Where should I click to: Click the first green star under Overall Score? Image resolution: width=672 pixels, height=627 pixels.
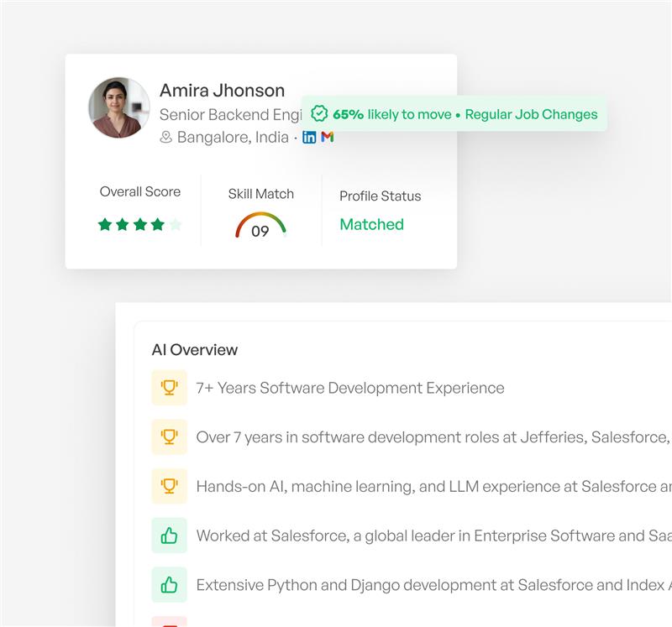105,224
